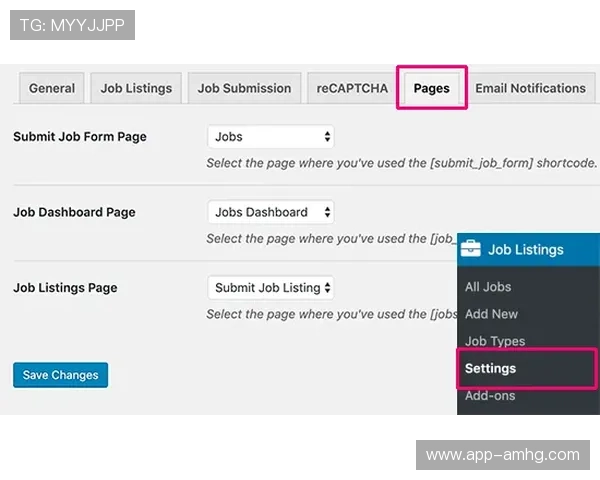Click the TG: MYYJJPP label
The height and width of the screenshot is (480, 600).
coord(72,25)
